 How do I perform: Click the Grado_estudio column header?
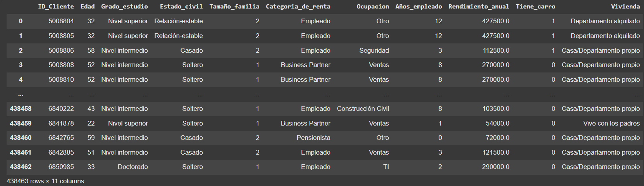pos(124,7)
